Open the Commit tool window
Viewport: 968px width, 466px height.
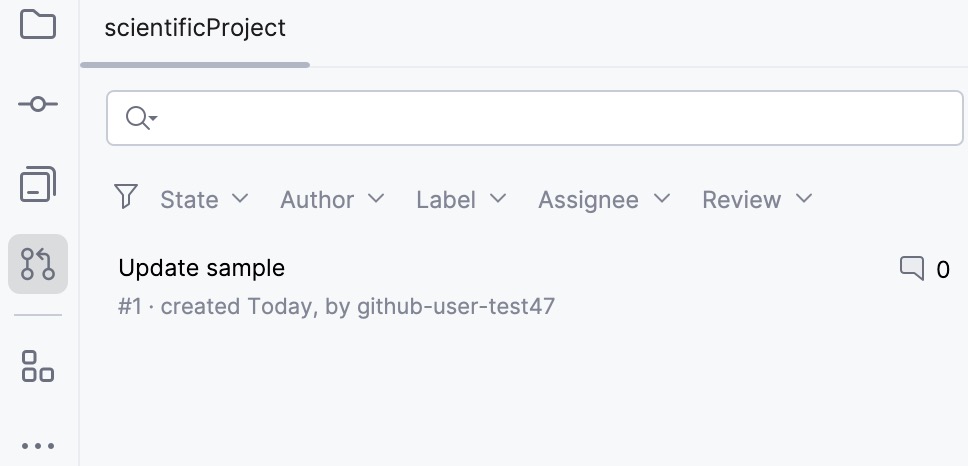point(38,104)
